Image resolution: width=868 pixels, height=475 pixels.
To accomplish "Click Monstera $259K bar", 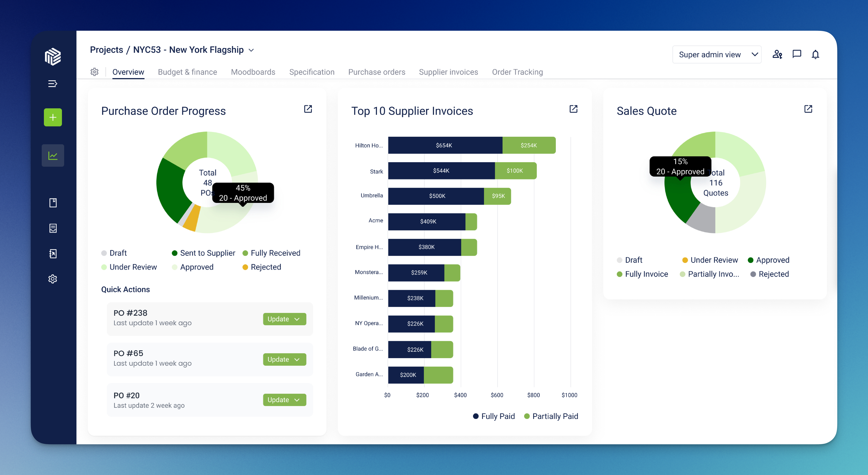I will (416, 273).
